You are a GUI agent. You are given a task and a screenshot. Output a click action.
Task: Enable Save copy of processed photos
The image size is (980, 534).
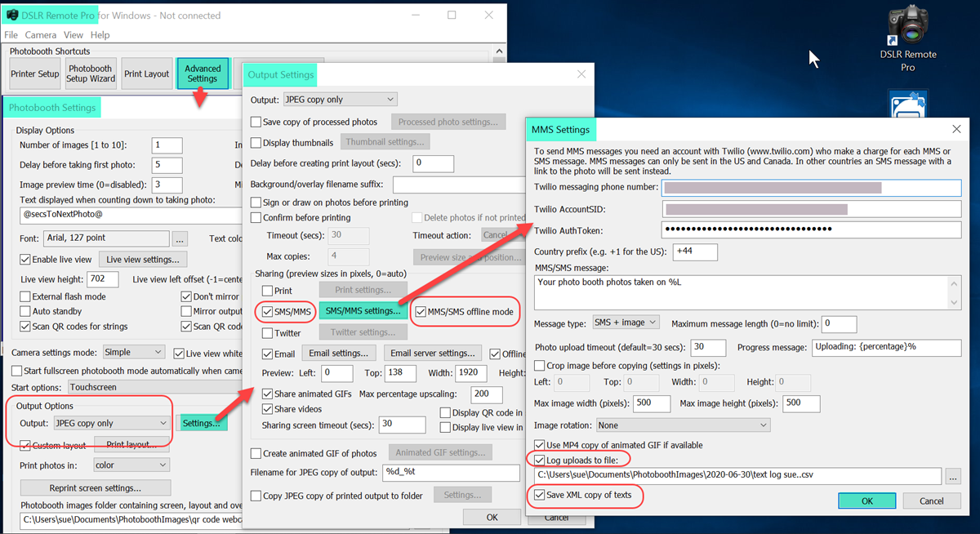click(256, 122)
